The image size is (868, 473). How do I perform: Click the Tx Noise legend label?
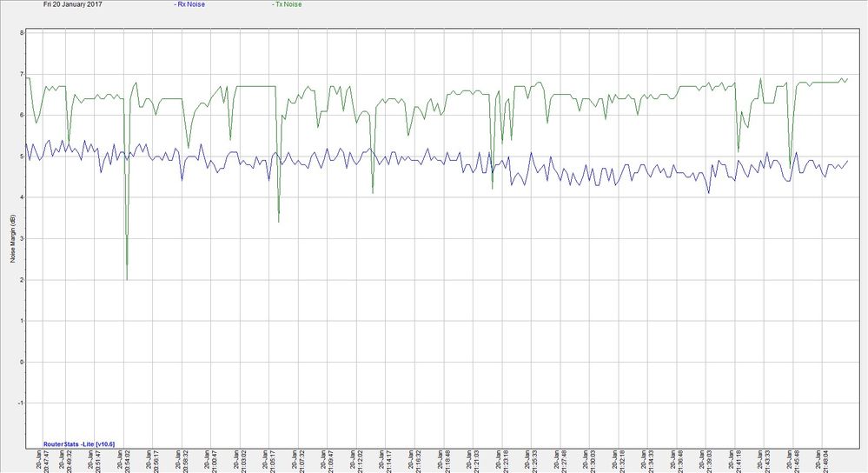[x=287, y=4]
